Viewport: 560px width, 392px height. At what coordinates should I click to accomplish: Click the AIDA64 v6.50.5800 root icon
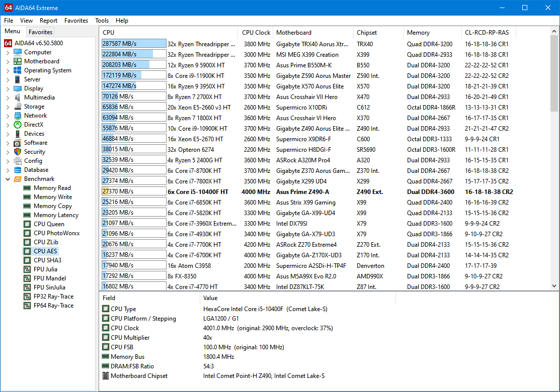(8, 43)
